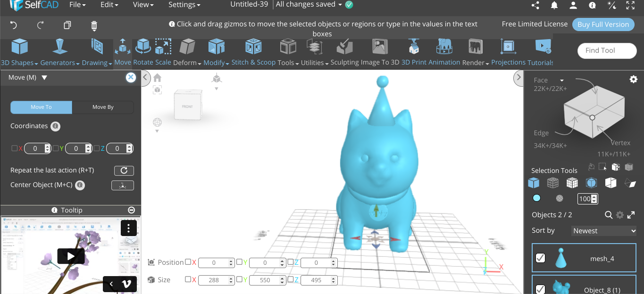Open the Projections tool
Image resolution: width=644 pixels, height=294 pixels.
[508, 53]
